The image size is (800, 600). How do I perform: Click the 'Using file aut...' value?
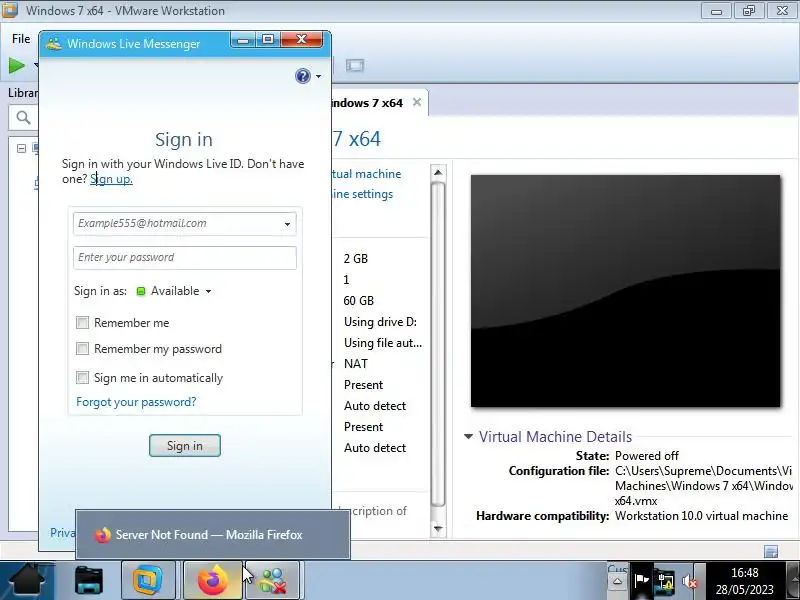383,343
